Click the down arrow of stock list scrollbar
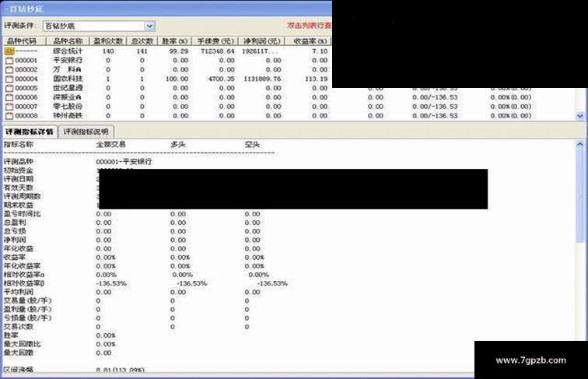Screen dimensions: 588x379 click(580, 116)
